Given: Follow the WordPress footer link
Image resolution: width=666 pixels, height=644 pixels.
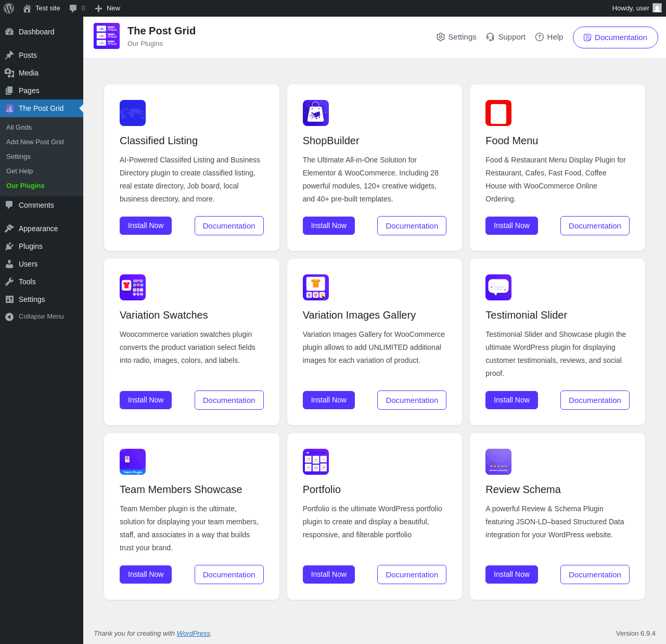Looking at the screenshot, I should tap(194, 634).
